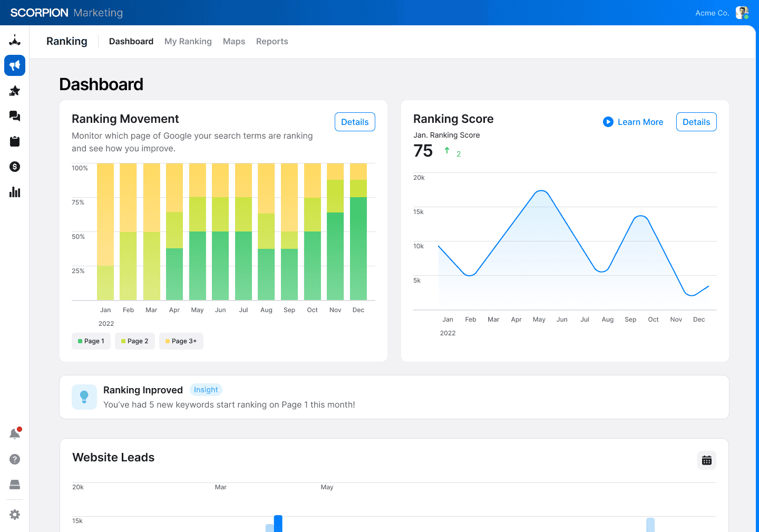759x532 pixels.
Task: Open the Reviews star icon in the sidebar
Action: (x=14, y=91)
